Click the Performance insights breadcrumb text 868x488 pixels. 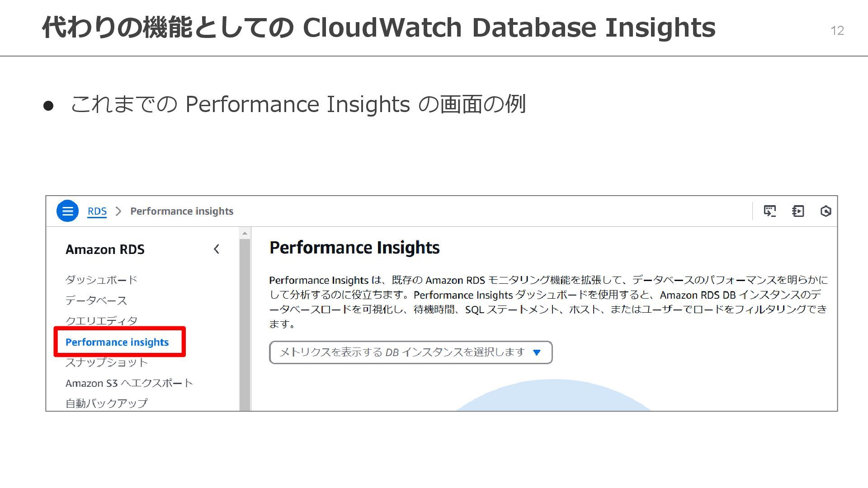(182, 211)
